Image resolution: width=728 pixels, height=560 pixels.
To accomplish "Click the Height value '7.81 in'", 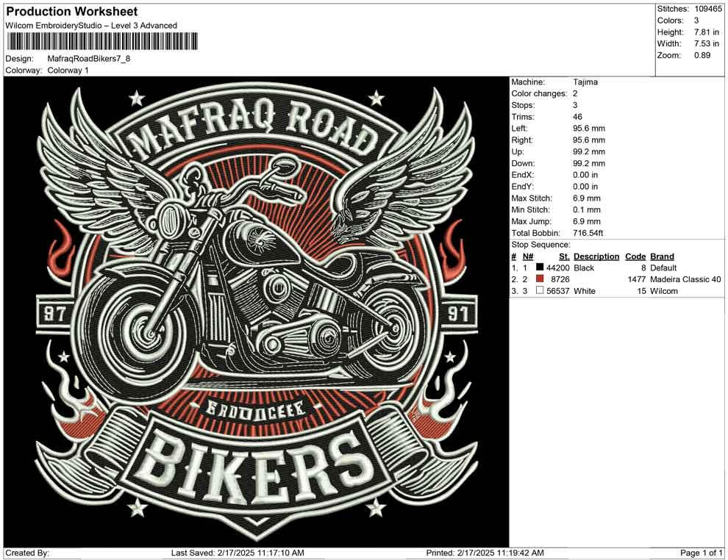I will click(x=707, y=32).
